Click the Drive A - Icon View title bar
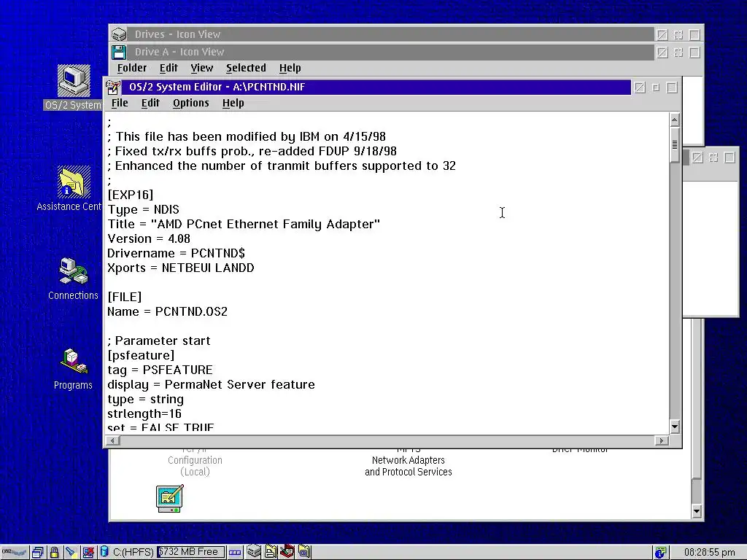The image size is (747, 560). point(391,52)
